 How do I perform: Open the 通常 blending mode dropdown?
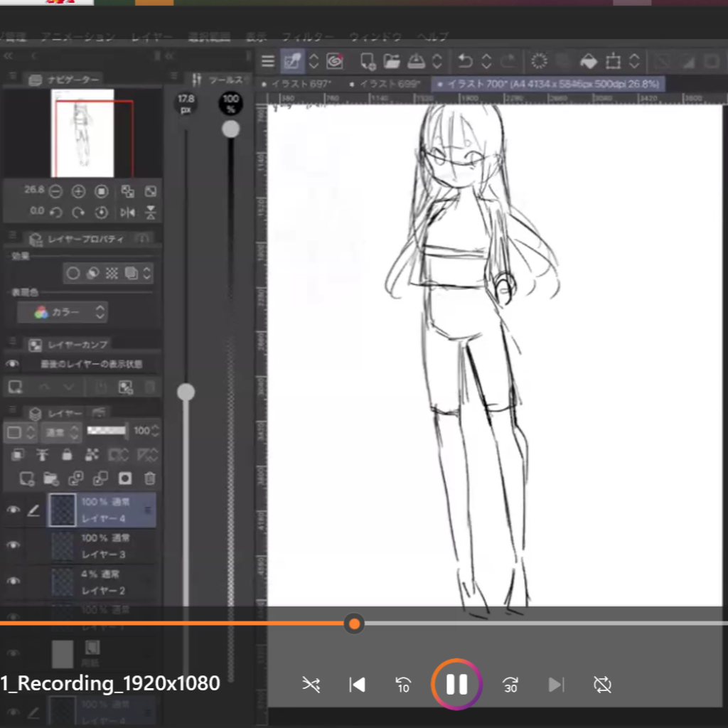[x=61, y=432]
